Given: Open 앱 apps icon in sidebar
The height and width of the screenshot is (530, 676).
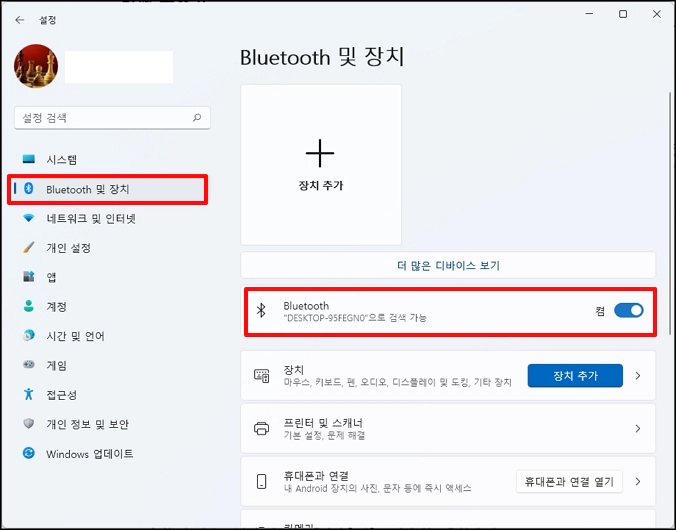Looking at the screenshot, I should click(29, 276).
